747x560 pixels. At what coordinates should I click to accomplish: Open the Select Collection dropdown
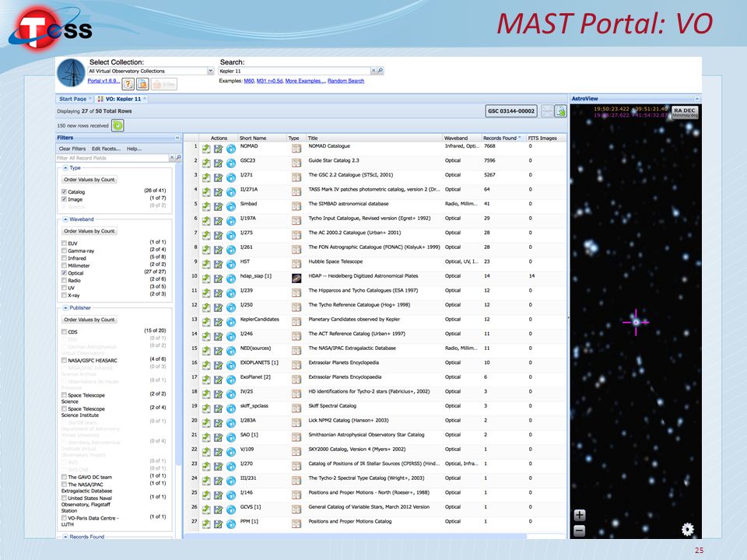(x=211, y=71)
